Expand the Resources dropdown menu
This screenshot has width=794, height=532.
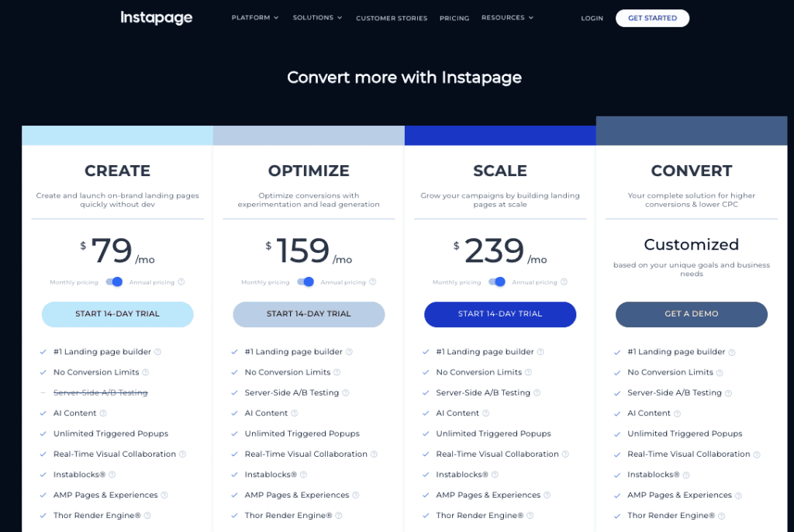coord(507,18)
